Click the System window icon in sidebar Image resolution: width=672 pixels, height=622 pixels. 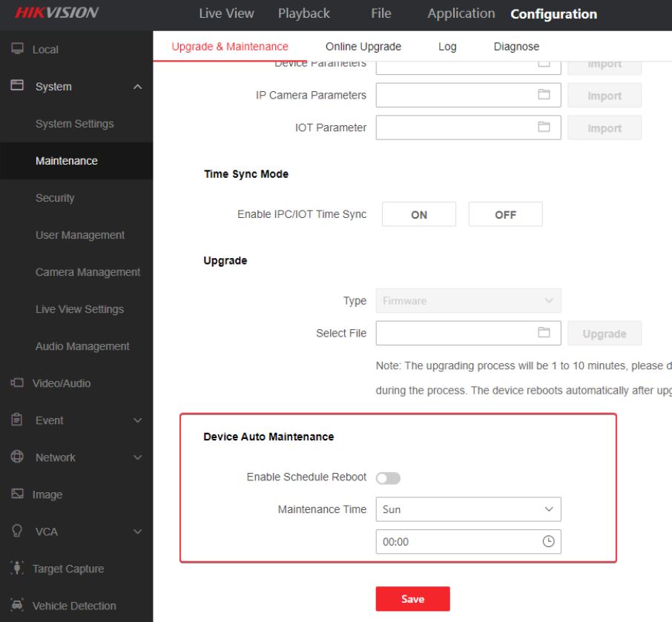pyautogui.click(x=17, y=85)
